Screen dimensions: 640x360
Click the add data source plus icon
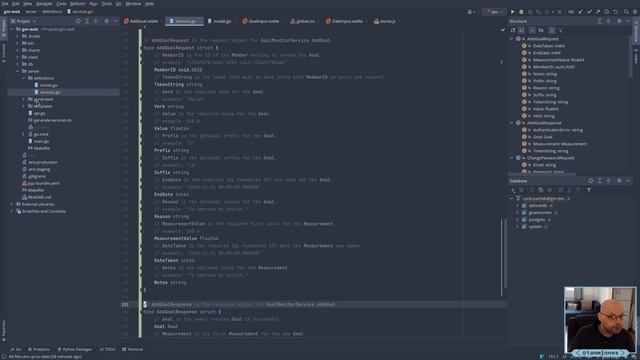(x=513, y=190)
